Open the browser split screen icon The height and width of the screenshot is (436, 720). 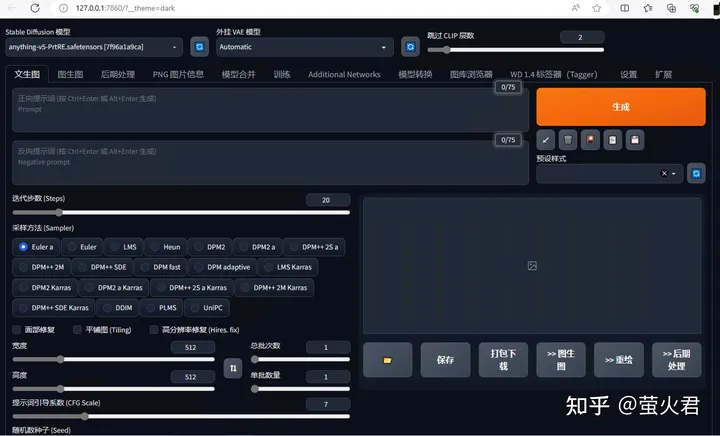624,8
